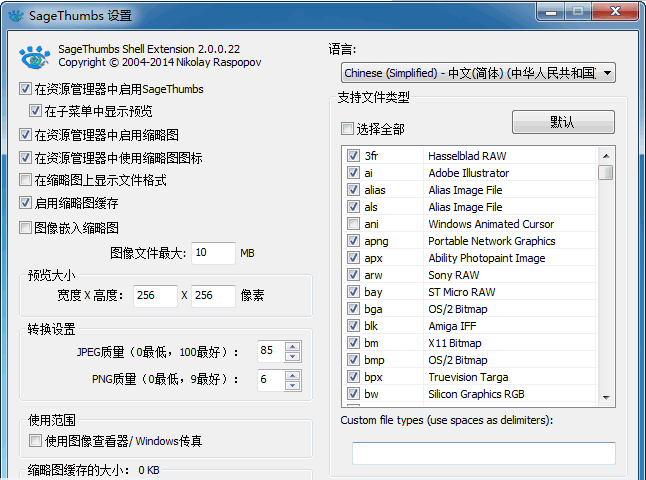Click the file list scrollbar up arrow
Viewport: 646px width, 480px height.
[x=606, y=156]
